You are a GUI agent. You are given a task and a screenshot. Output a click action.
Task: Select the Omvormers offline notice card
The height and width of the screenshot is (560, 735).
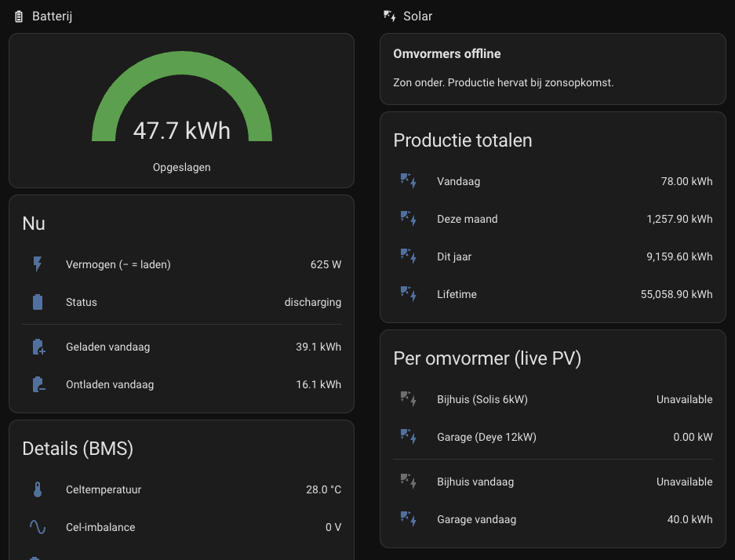553,69
